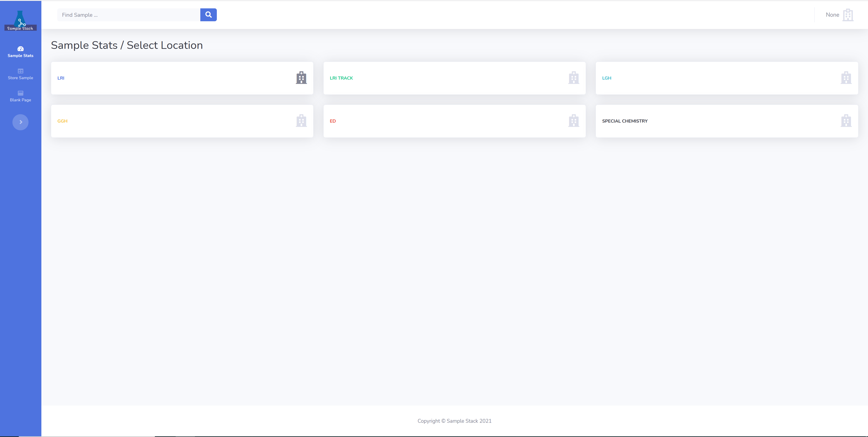Click the Sample Stack flask logo
The image size is (868, 437).
click(x=21, y=21)
